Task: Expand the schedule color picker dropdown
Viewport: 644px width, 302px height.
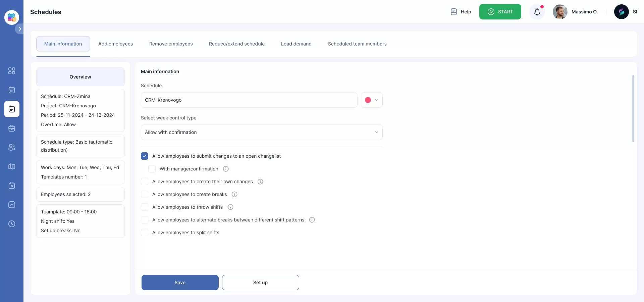Action: [376, 100]
